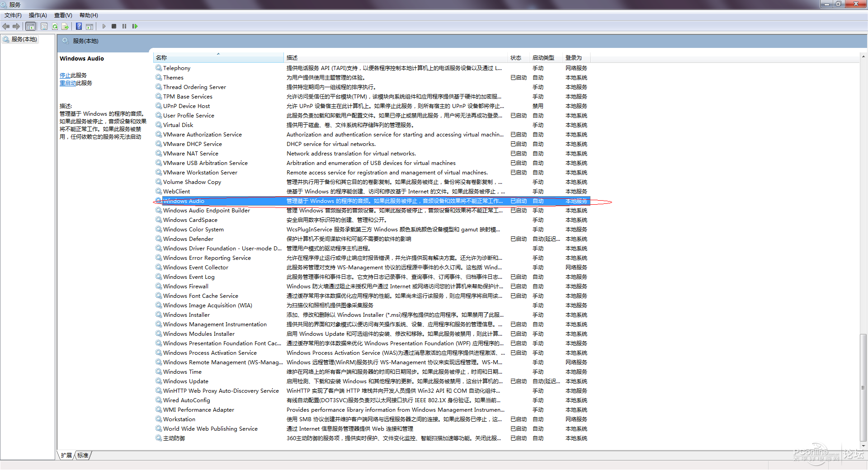Toggle the show/hide action pane icon
Screen dimensions: 868x470
click(x=90, y=26)
